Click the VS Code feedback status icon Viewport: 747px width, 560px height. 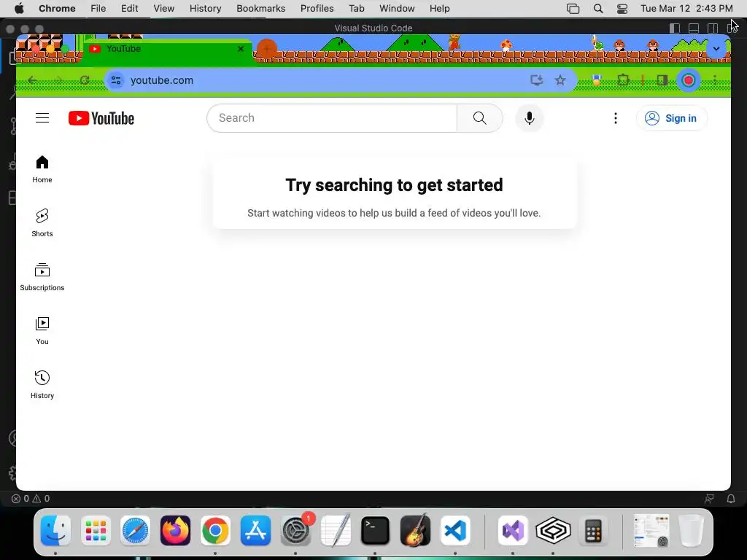tap(709, 499)
